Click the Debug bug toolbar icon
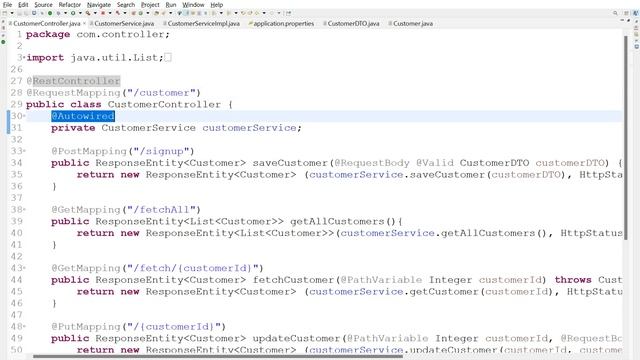Screen dimensions: 640x360 (58, 13)
